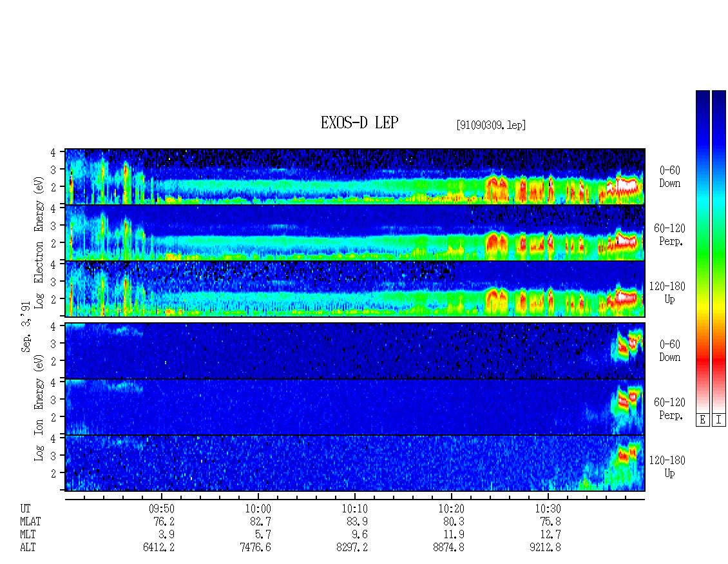The image size is (728, 564).
Task: Click the ion 60-120 Perp. spectrogram panel
Action: pyautogui.click(x=355, y=407)
